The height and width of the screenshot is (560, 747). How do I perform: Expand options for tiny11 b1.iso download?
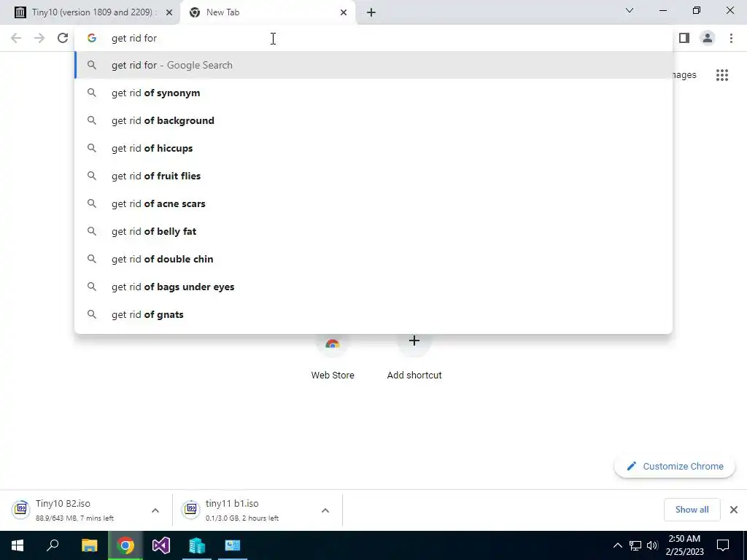point(325,510)
